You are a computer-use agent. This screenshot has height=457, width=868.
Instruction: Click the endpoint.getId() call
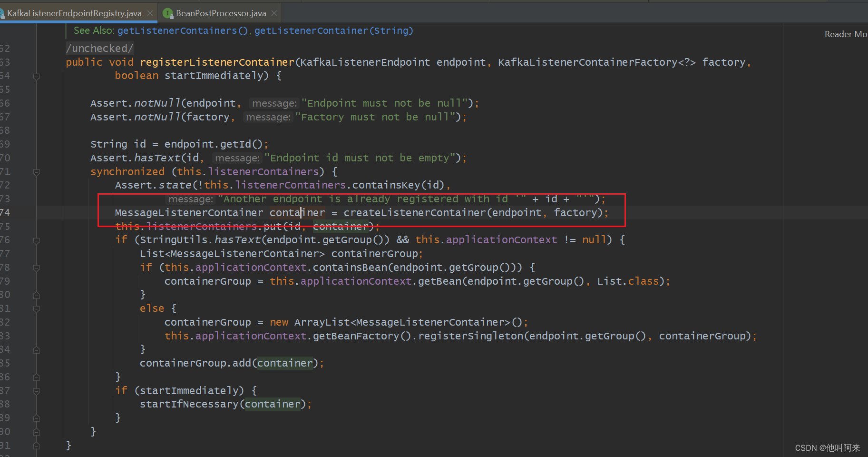tap(214, 144)
